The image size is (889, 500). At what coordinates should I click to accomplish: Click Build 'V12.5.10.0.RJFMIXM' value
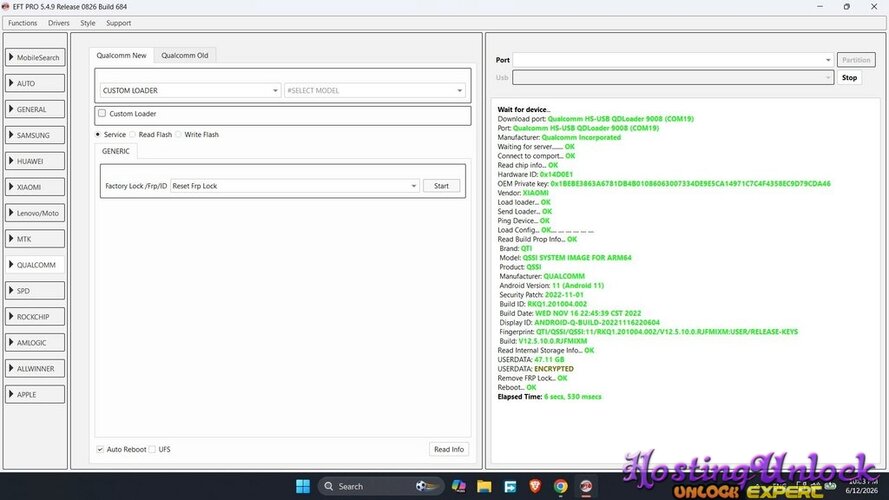click(x=553, y=341)
